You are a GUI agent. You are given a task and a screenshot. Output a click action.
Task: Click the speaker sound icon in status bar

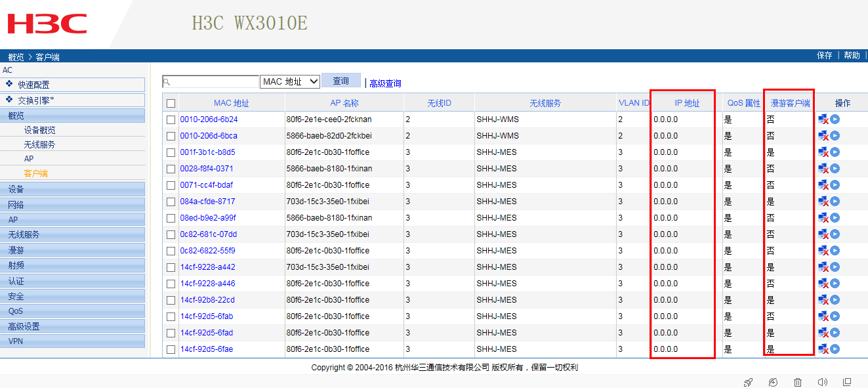tap(822, 382)
